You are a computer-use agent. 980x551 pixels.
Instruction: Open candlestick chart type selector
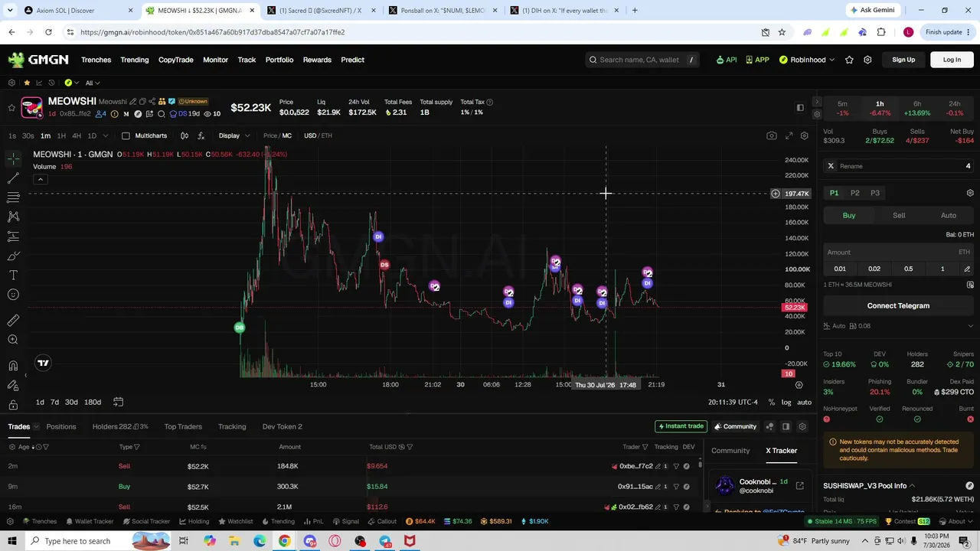coord(185,135)
